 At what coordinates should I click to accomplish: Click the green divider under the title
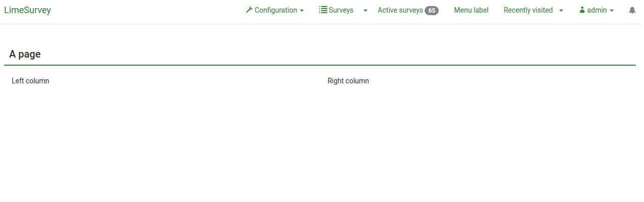pos(319,65)
